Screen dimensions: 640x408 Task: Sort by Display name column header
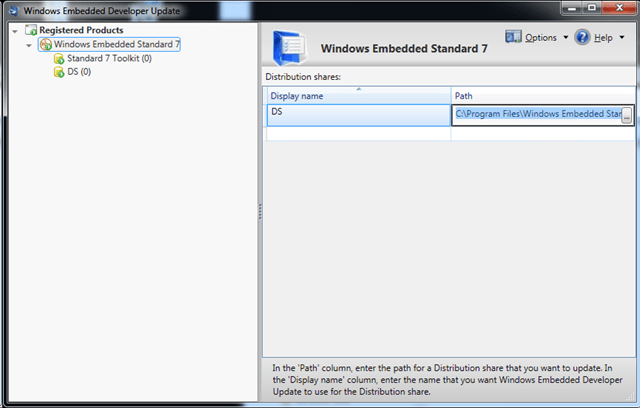[x=359, y=95]
